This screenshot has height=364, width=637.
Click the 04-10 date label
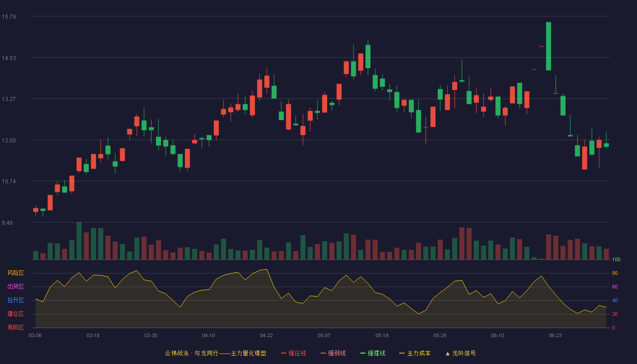pos(208,335)
